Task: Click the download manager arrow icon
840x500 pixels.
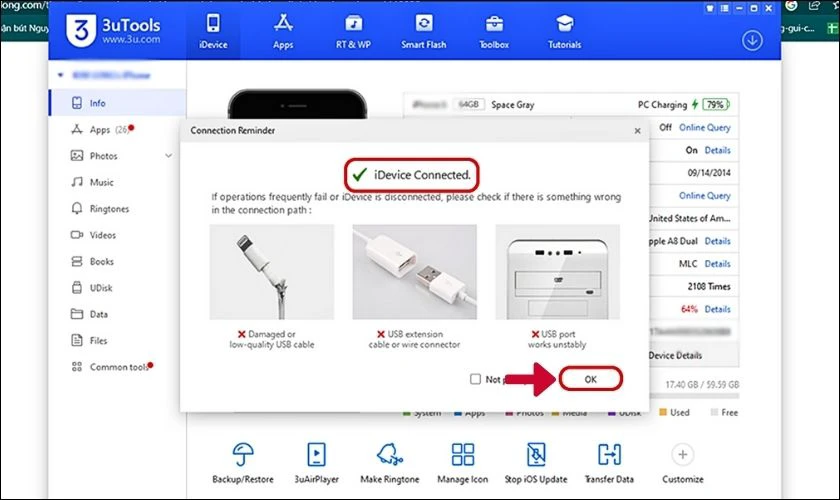Action: tap(752, 40)
